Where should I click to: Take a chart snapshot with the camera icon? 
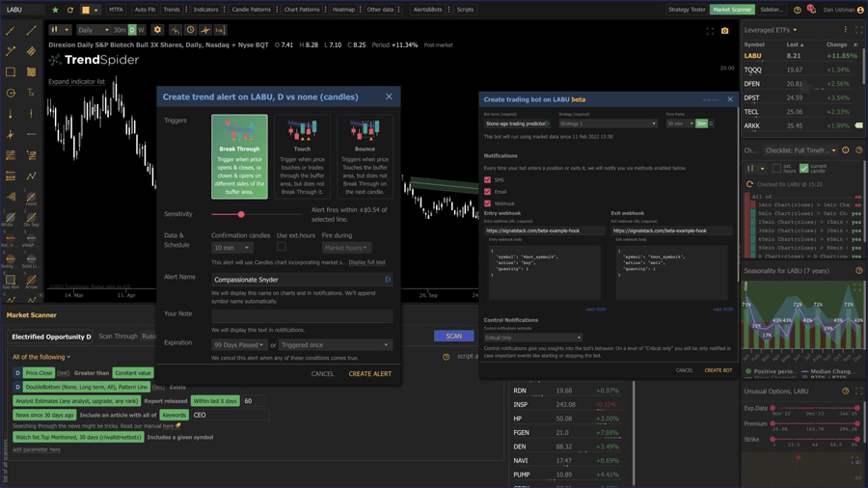point(724,31)
